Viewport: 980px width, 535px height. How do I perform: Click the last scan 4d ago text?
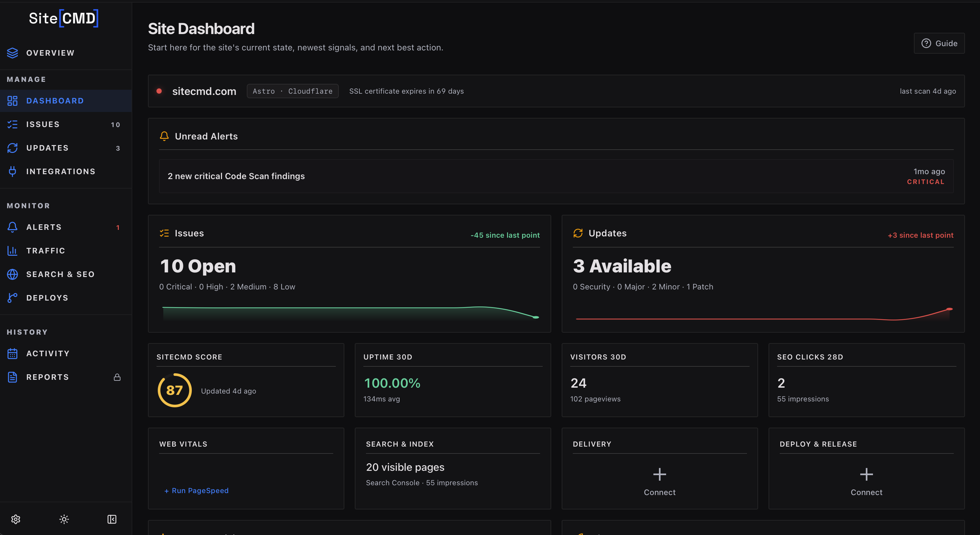point(928,91)
